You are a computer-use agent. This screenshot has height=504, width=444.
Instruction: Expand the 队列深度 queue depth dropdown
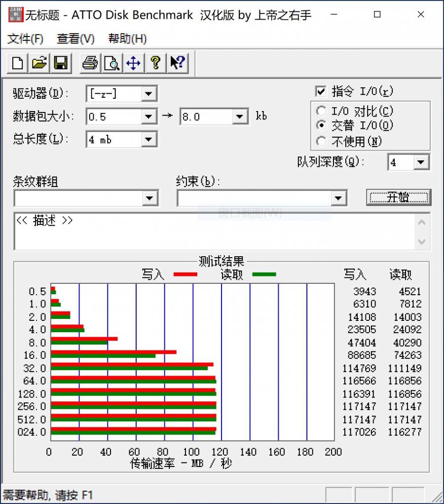pyautogui.click(x=421, y=162)
